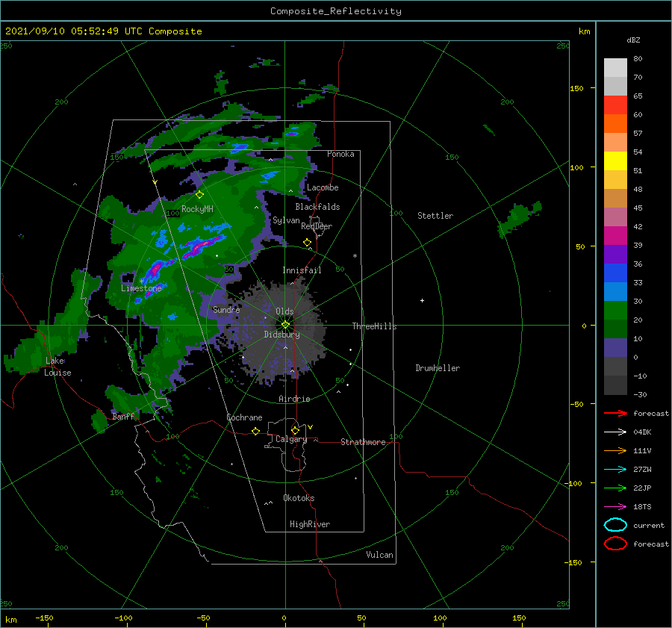The height and width of the screenshot is (628, 672).
Task: Click the yellow diamond marker beside RockyMH
Action: click(199, 195)
